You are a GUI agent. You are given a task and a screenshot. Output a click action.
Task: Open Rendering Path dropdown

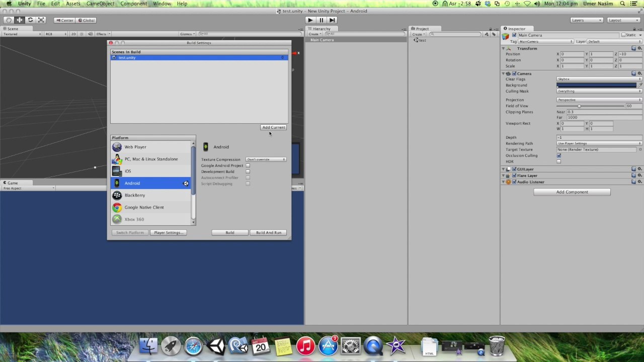click(599, 143)
